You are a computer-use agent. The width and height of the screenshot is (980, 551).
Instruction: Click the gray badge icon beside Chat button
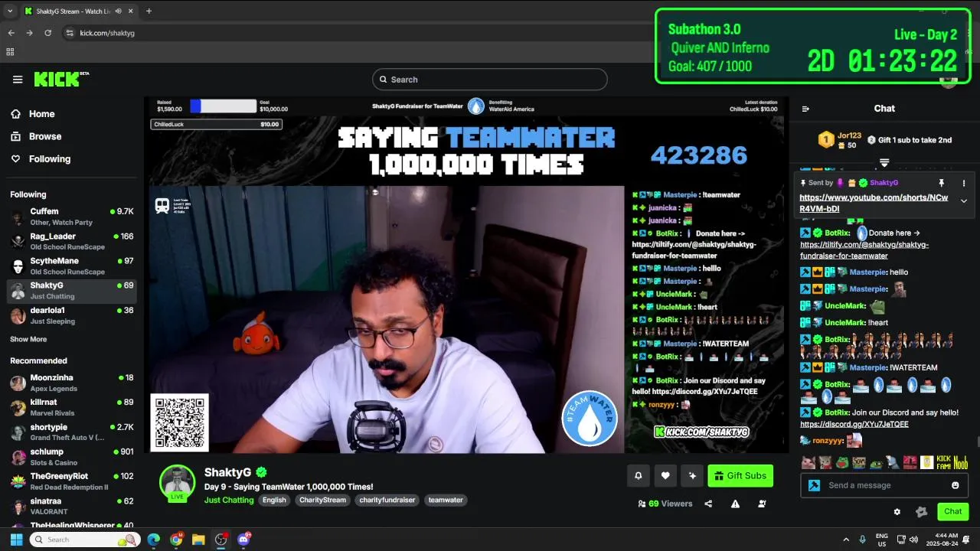[x=922, y=511]
